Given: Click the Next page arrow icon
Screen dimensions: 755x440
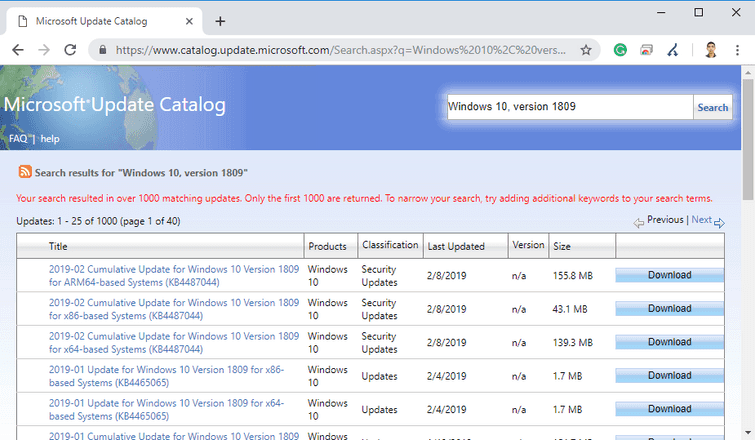Looking at the screenshot, I should [x=719, y=223].
